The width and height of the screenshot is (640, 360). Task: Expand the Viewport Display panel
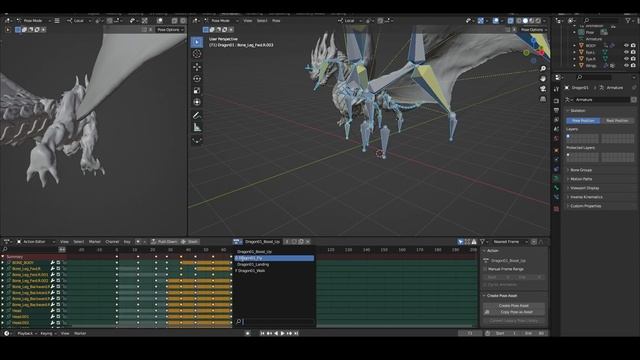584,188
